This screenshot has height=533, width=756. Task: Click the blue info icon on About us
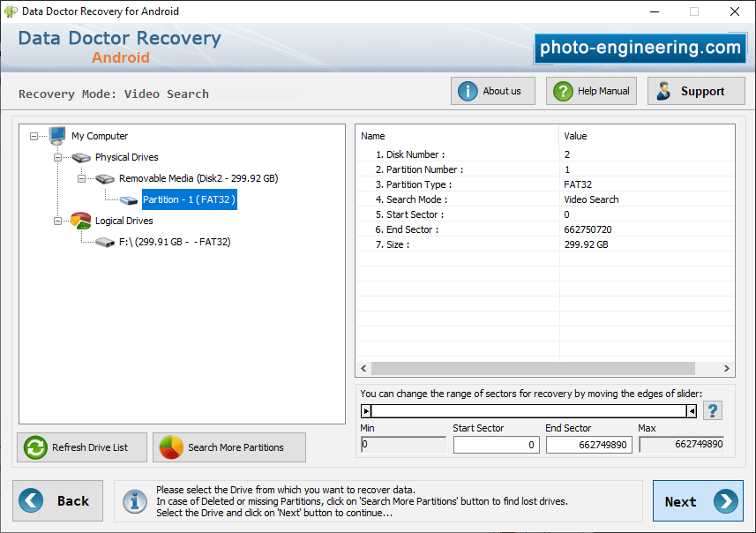pos(468,91)
